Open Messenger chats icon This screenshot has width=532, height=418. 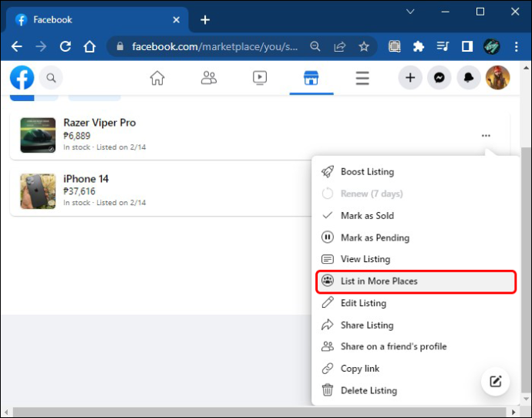tap(439, 78)
